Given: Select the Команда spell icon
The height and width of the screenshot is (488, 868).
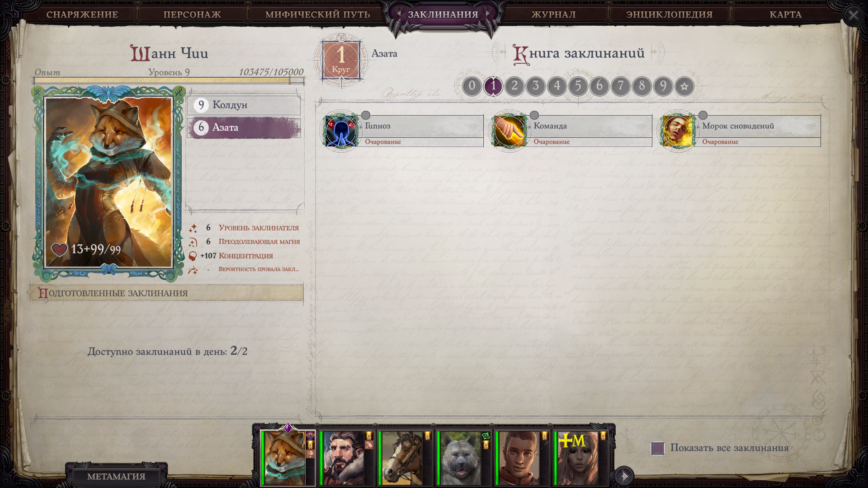Looking at the screenshot, I should point(509,131).
